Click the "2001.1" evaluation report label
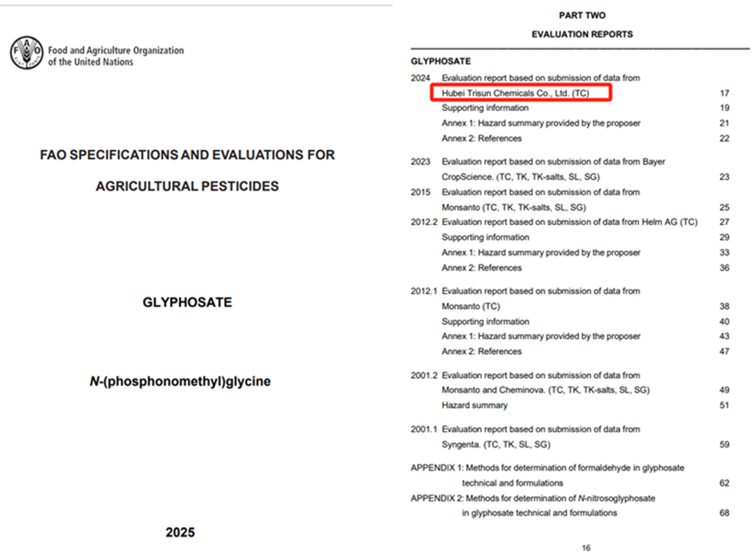 424,429
